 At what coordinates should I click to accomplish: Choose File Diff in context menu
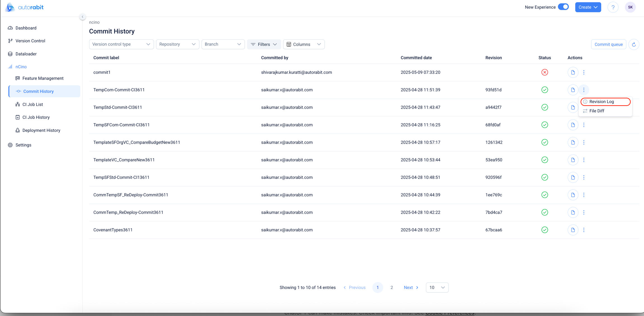(x=596, y=111)
